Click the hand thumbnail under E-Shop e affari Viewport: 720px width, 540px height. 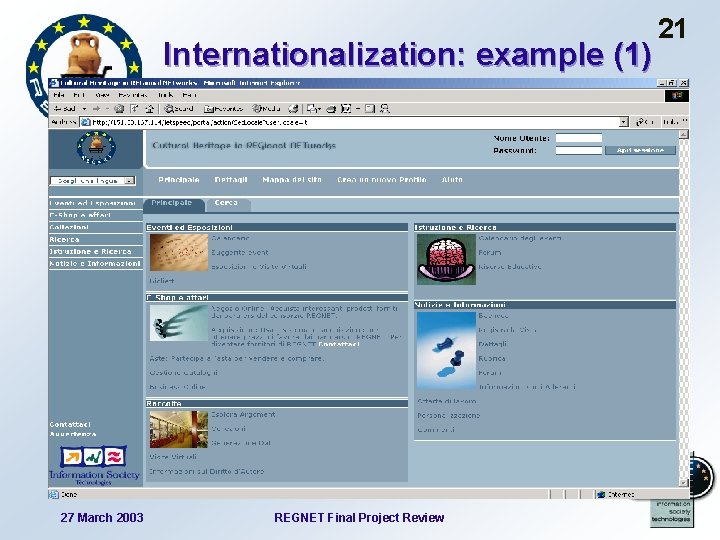(179, 323)
